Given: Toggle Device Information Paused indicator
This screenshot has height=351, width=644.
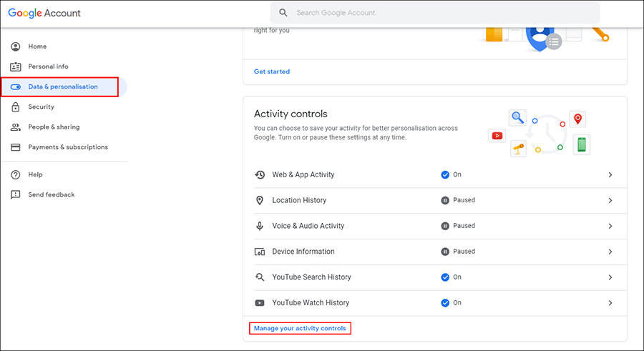Looking at the screenshot, I should [x=445, y=252].
